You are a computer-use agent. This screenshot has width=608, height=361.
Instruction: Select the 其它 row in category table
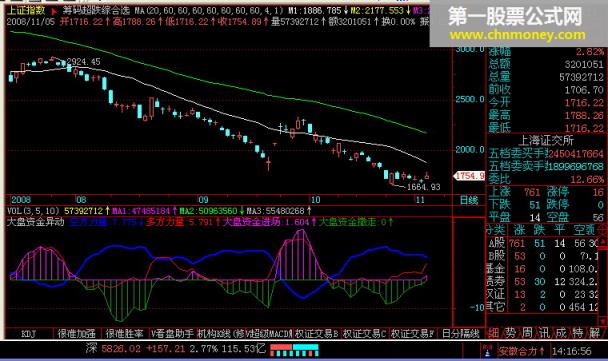543,307
